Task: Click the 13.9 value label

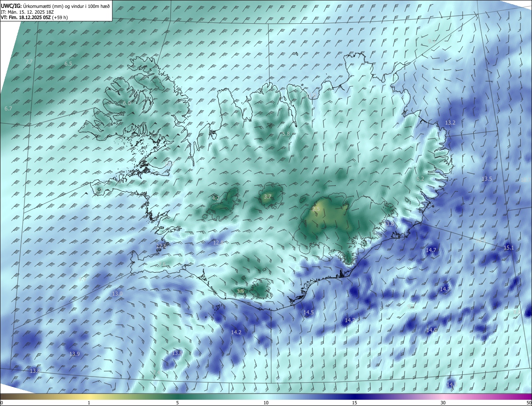Action: pos(74,354)
